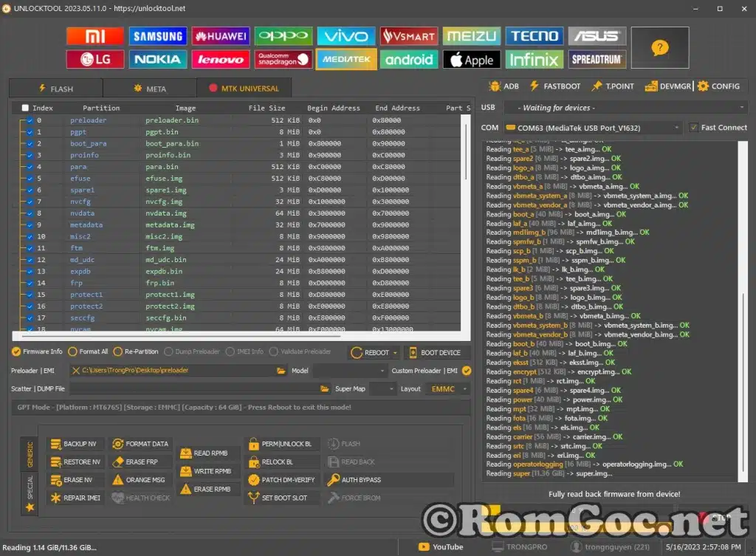Choose the Samsung brand logo
Screen dimensions: 756x556
click(158, 36)
